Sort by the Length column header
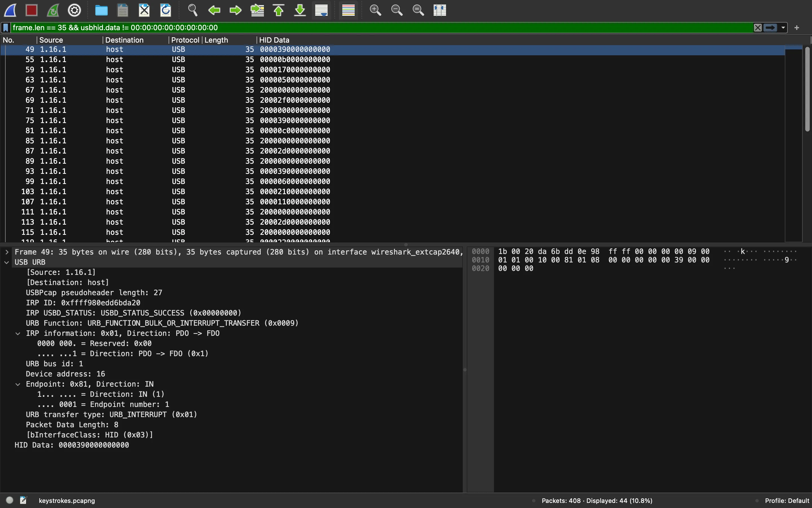812x508 pixels. [230, 40]
